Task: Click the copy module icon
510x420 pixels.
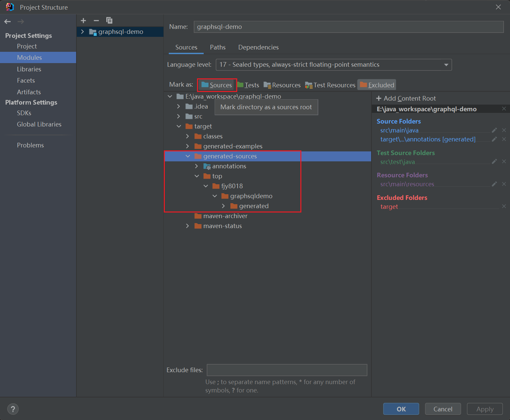Action: (109, 21)
